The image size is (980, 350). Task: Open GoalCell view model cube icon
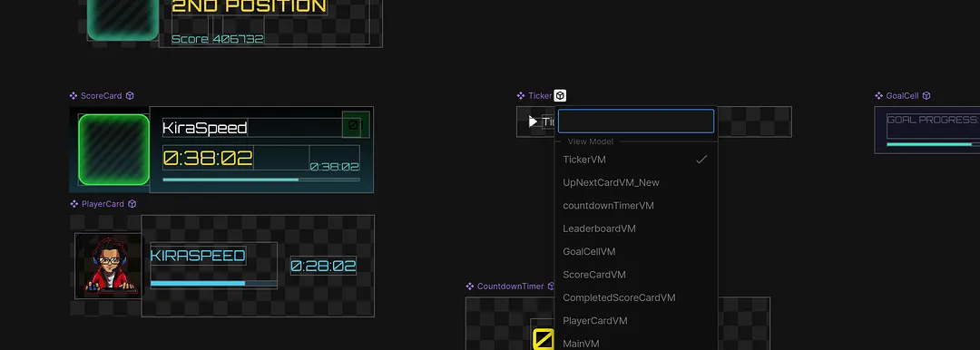click(x=926, y=95)
